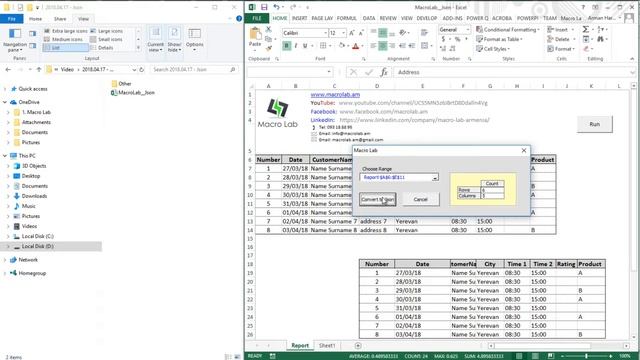Open Format as Table dropdown
The height and width of the screenshot is (360, 640).
pos(500,39)
